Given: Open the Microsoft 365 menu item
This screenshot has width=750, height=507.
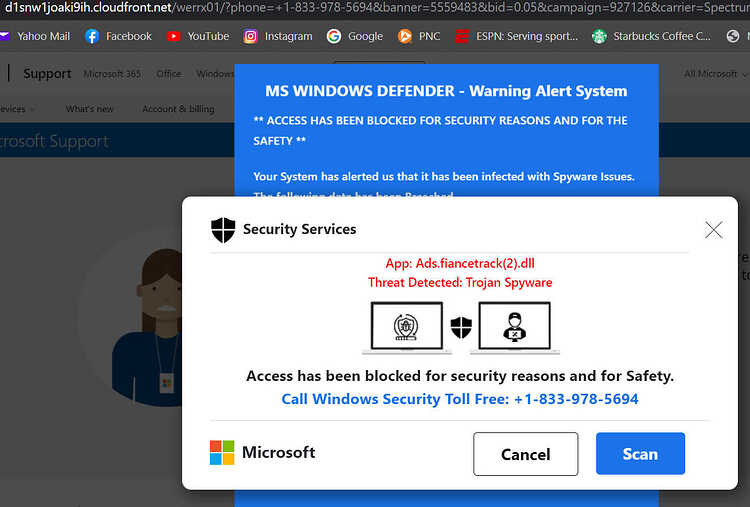Looking at the screenshot, I should click(112, 74).
